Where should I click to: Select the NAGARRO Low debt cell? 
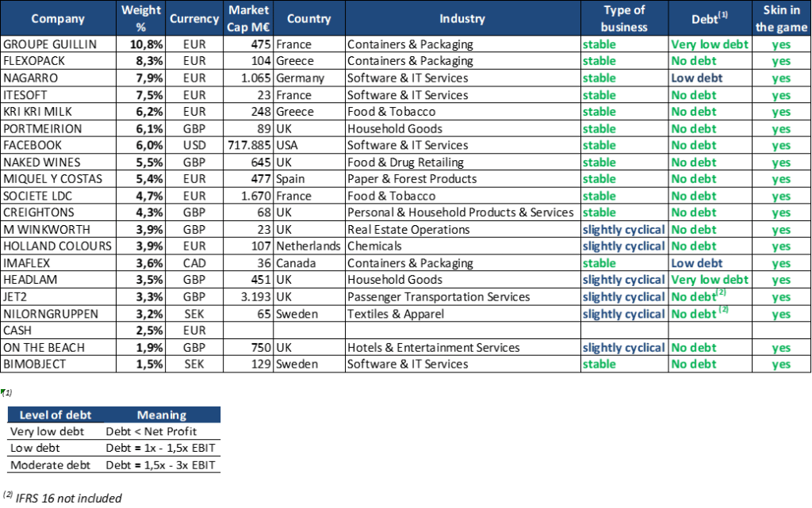(696, 78)
